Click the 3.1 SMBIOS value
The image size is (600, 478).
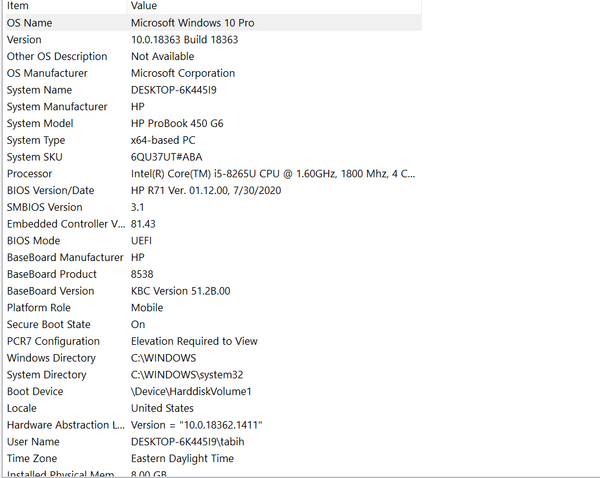point(137,207)
